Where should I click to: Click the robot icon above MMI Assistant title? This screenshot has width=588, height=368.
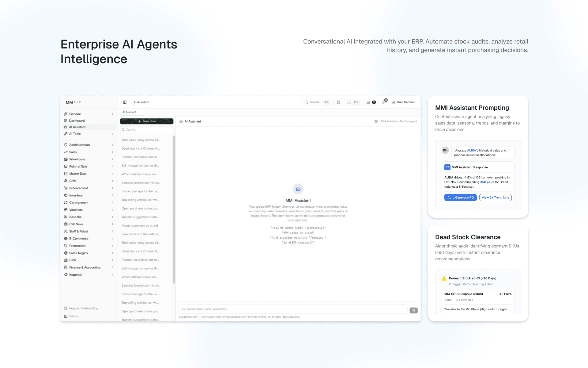298,189
